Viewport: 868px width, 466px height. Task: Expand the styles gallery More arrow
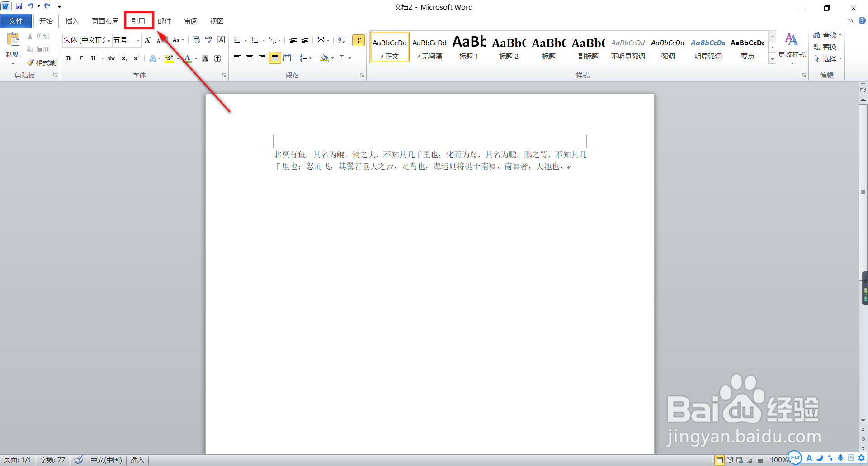point(772,59)
